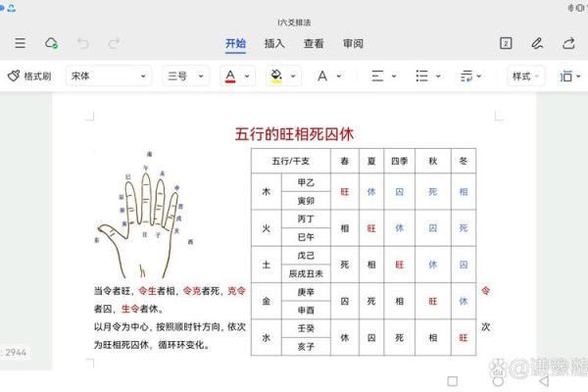
Task: Click the line spacing icon at toolbar end
Action: click(565, 76)
